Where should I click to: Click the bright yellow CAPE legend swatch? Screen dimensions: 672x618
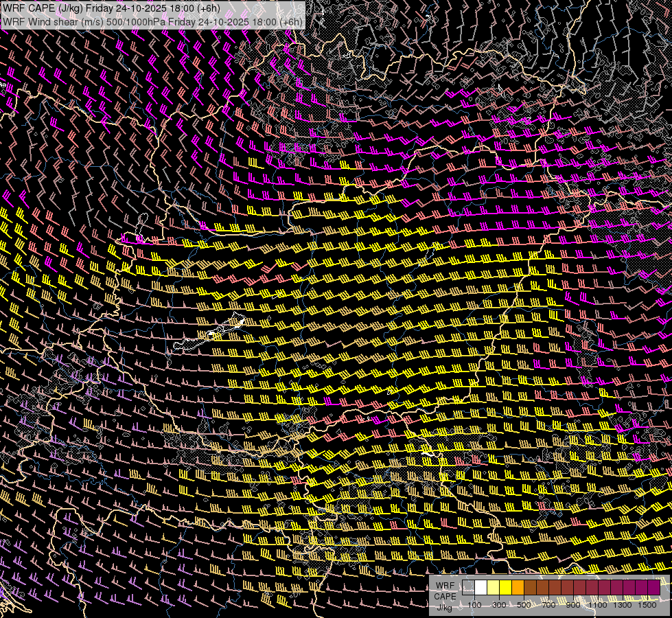tap(506, 588)
